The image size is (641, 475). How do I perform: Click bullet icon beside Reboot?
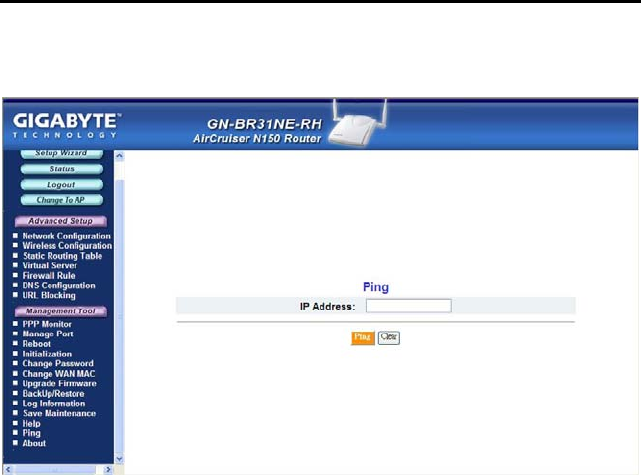click(16, 343)
